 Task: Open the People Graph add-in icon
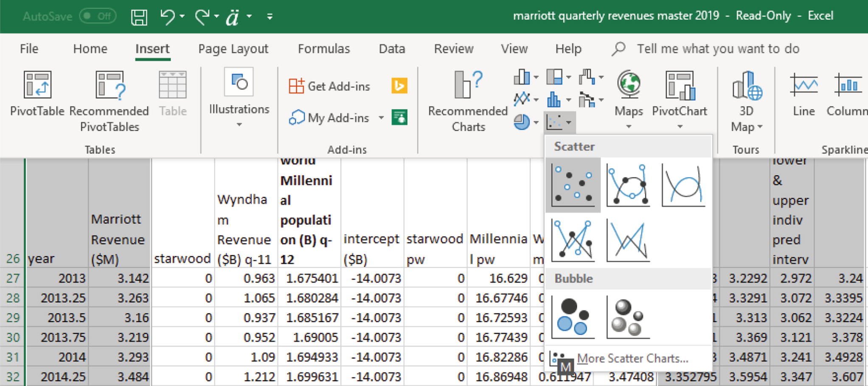[399, 117]
